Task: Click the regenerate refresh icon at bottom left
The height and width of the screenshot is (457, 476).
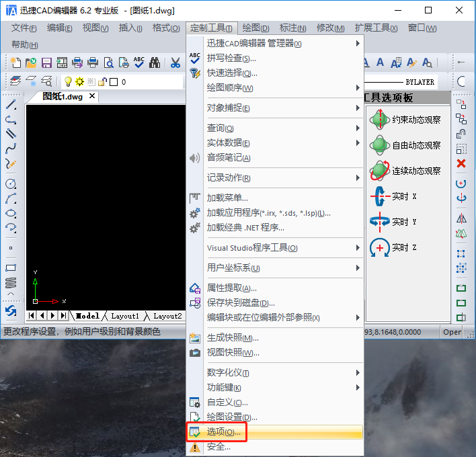Action: point(11,310)
